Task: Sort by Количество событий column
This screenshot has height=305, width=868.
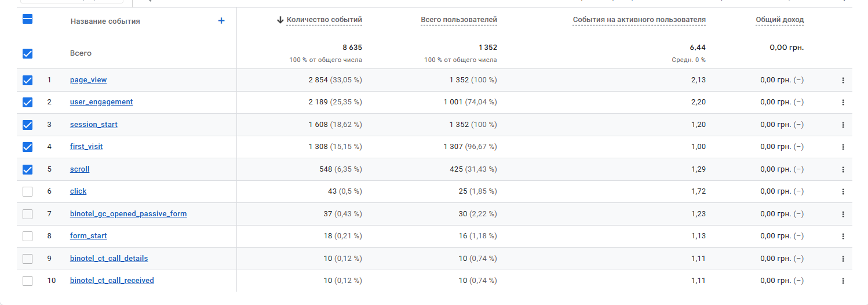Action: tap(324, 20)
